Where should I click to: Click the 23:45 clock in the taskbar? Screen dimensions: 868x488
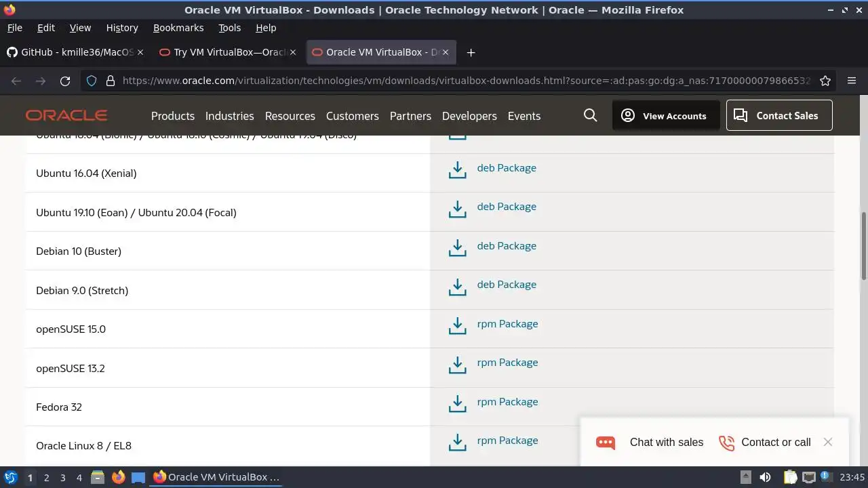click(x=852, y=477)
